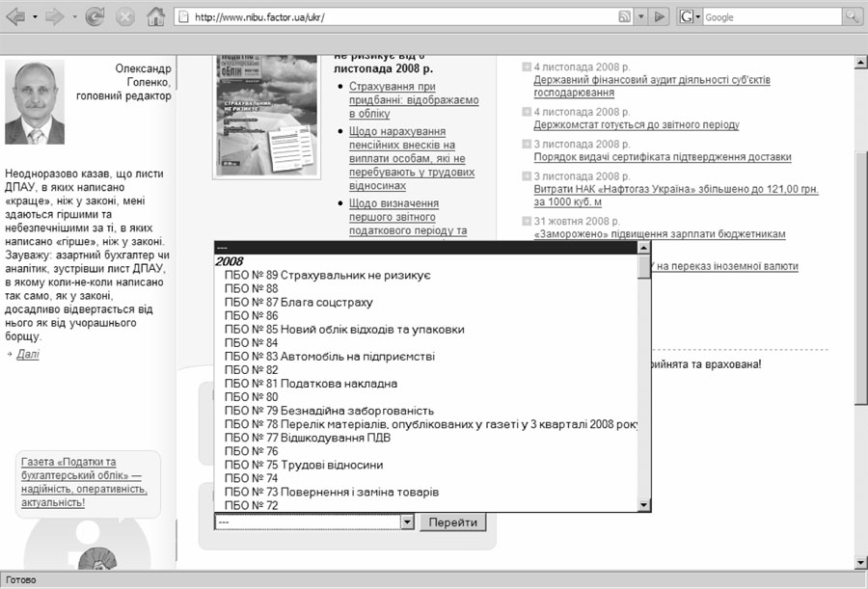Click the newspaper cover thumbnail image
This screenshot has width=868, height=589.
tap(266, 116)
